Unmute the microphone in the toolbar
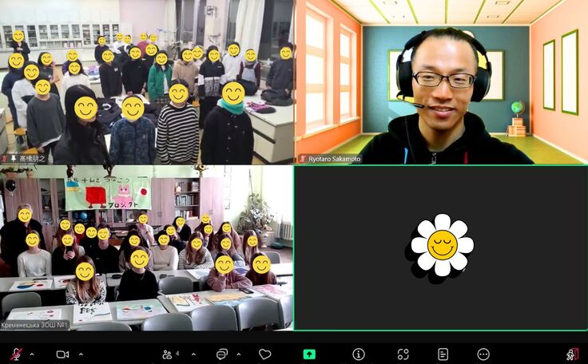This screenshot has width=588, height=364. pos(15,354)
